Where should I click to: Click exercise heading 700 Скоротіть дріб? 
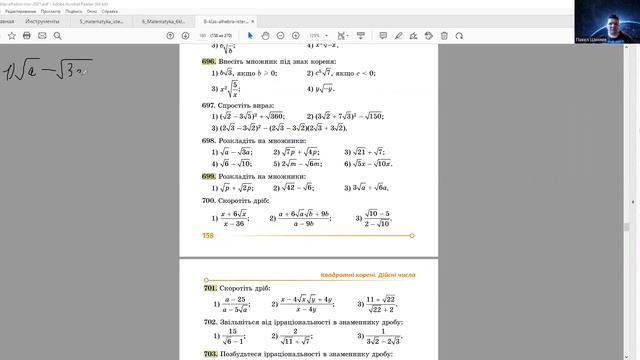[x=236, y=200]
